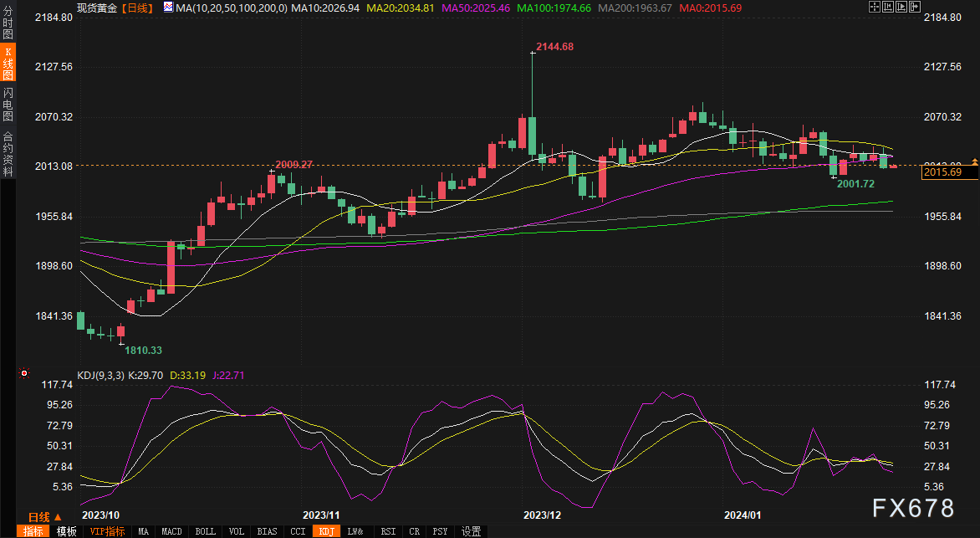The width and height of the screenshot is (980, 538).
Task: Switch to the 分时图 side tab
Action: [8, 23]
